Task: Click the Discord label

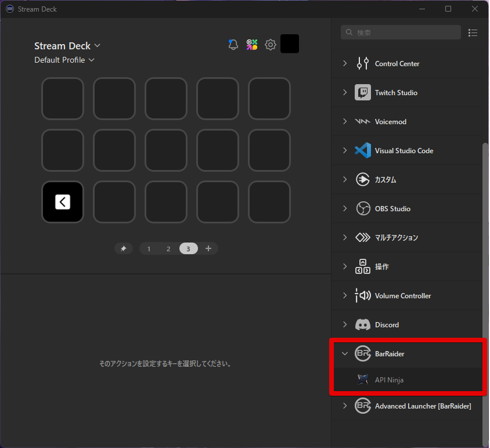Action: pyautogui.click(x=387, y=325)
